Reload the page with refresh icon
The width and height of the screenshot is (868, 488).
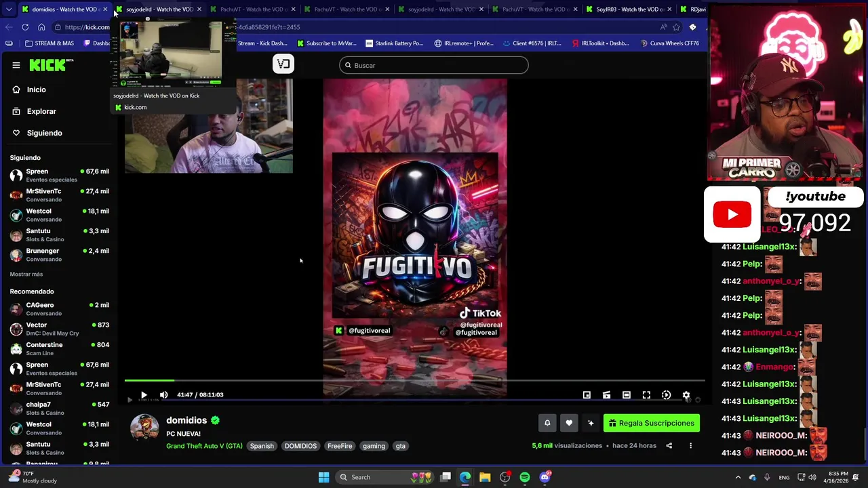(25, 27)
